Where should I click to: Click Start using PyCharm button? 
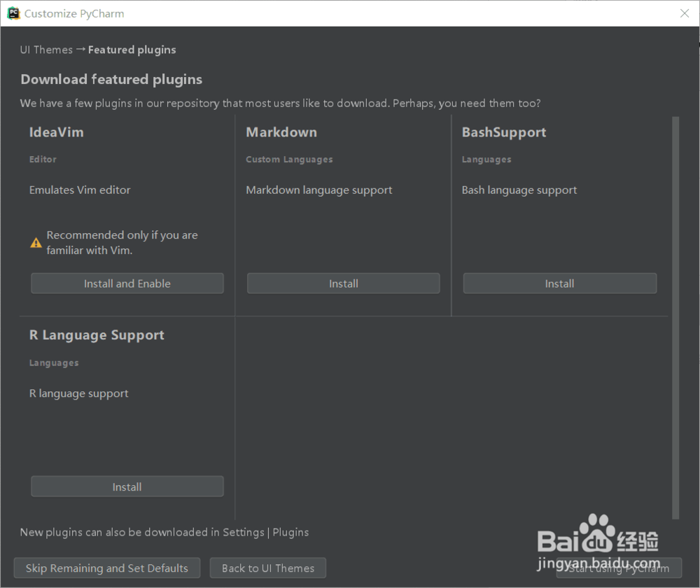619,568
